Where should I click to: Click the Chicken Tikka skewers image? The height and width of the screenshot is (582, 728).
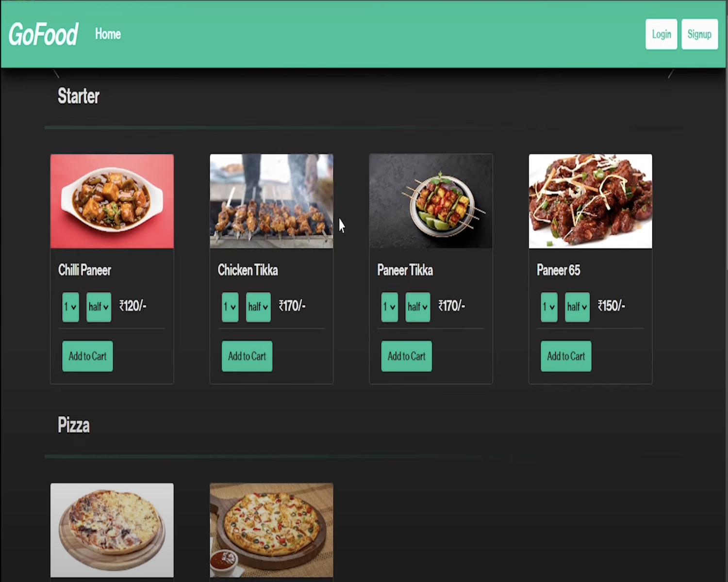[271, 201]
